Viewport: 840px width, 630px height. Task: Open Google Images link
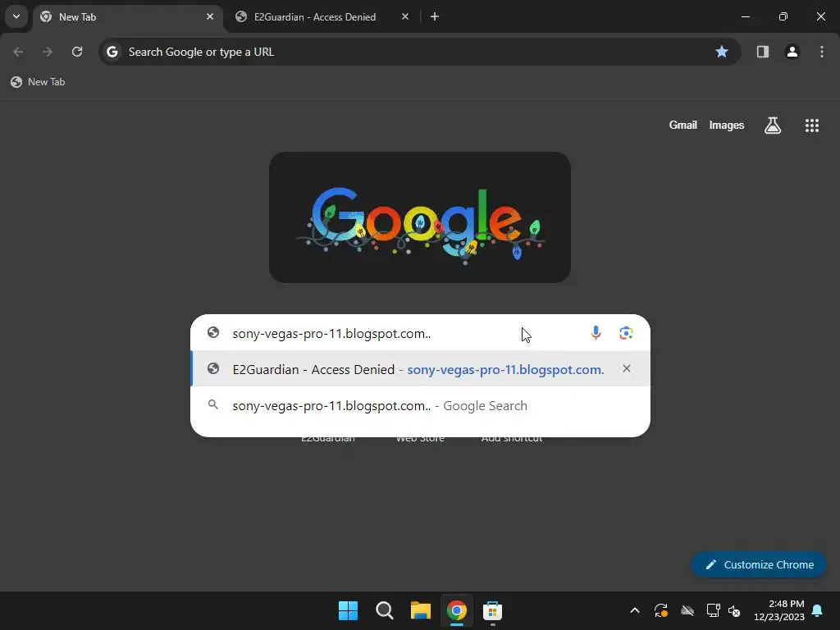(x=727, y=125)
